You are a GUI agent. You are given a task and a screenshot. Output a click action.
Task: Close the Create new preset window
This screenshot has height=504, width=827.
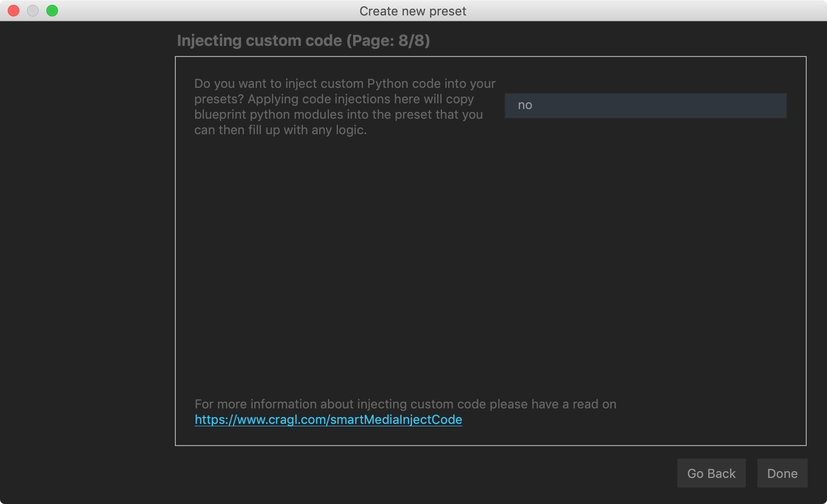pos(14,11)
